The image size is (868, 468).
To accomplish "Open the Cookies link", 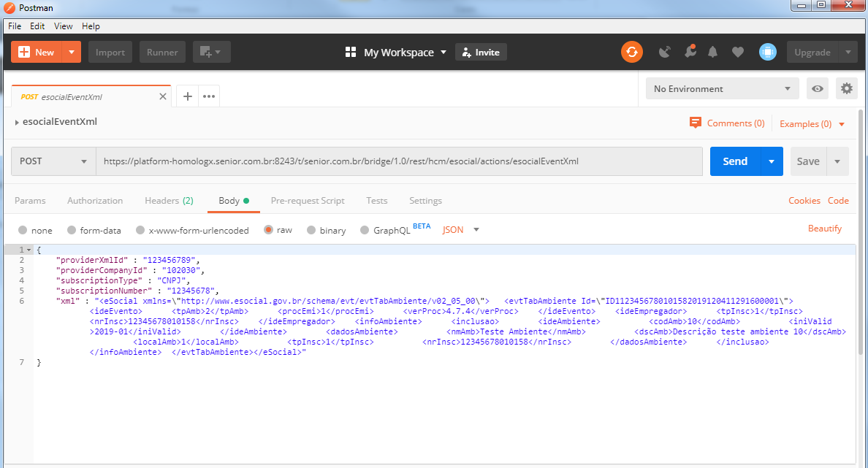I will click(804, 200).
